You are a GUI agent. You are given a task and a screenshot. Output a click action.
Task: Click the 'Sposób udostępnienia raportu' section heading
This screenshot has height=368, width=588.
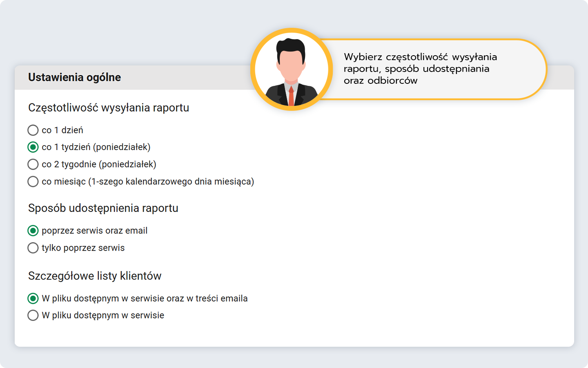pos(103,208)
